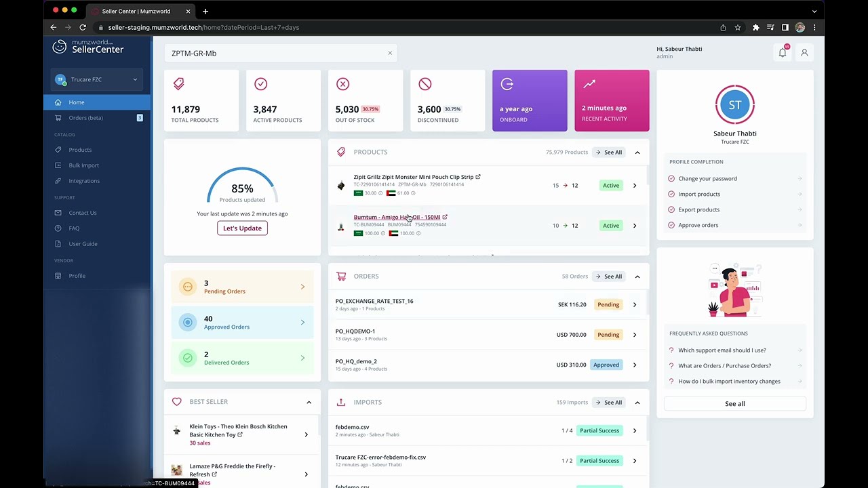Click the Total Products tag icon
Screen dimensions: 868x488
178,83
